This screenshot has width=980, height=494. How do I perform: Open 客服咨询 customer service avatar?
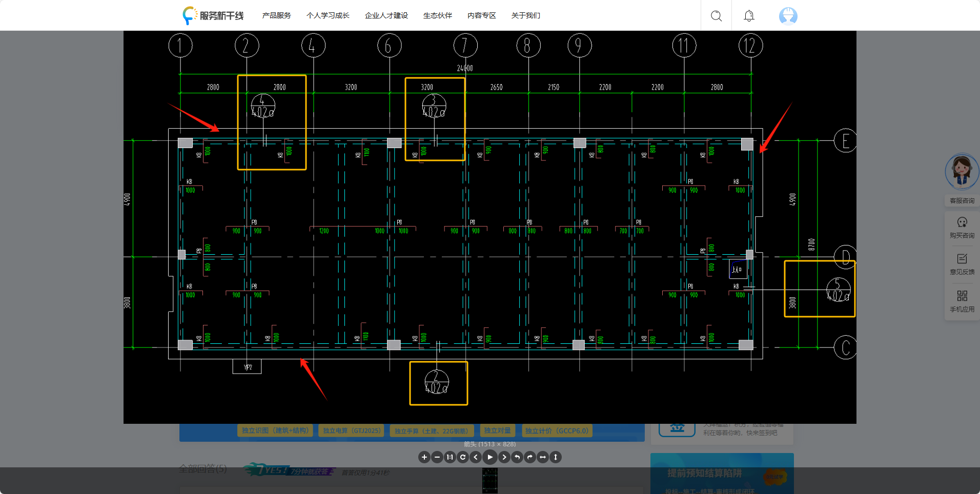[x=962, y=172]
